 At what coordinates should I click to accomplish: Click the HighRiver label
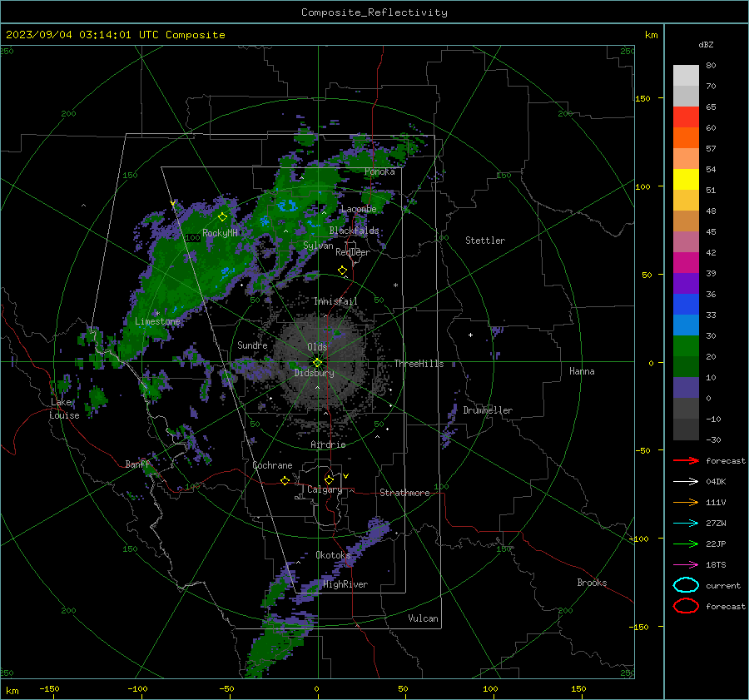tap(345, 584)
